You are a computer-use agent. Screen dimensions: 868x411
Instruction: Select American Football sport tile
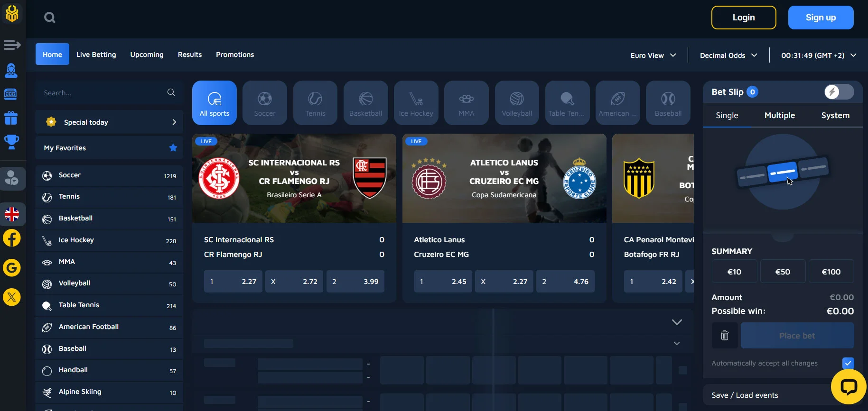(617, 103)
